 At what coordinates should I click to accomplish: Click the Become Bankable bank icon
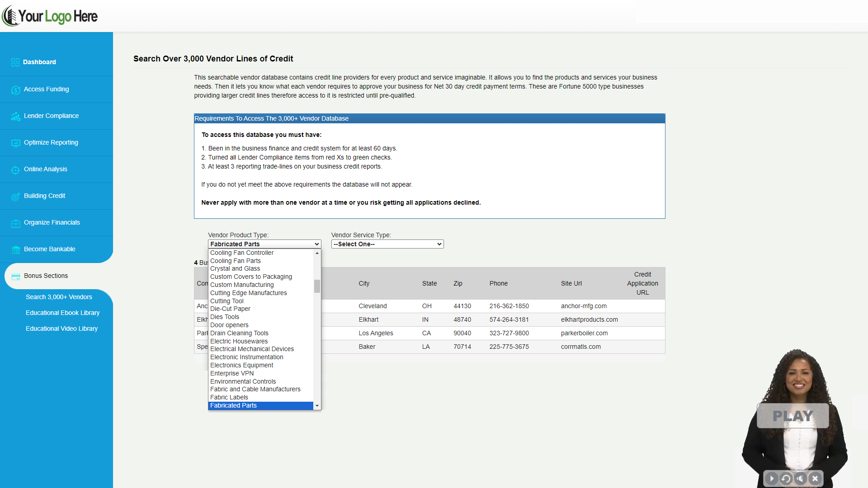(x=15, y=250)
